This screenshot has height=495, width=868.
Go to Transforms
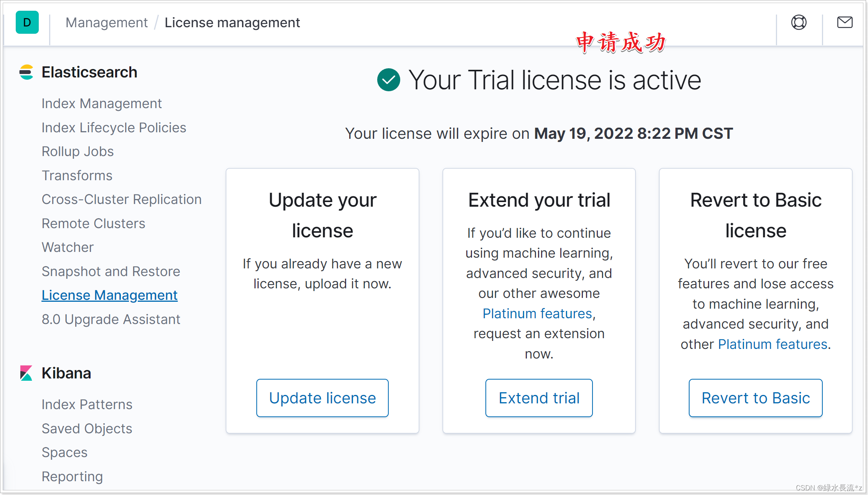click(77, 176)
